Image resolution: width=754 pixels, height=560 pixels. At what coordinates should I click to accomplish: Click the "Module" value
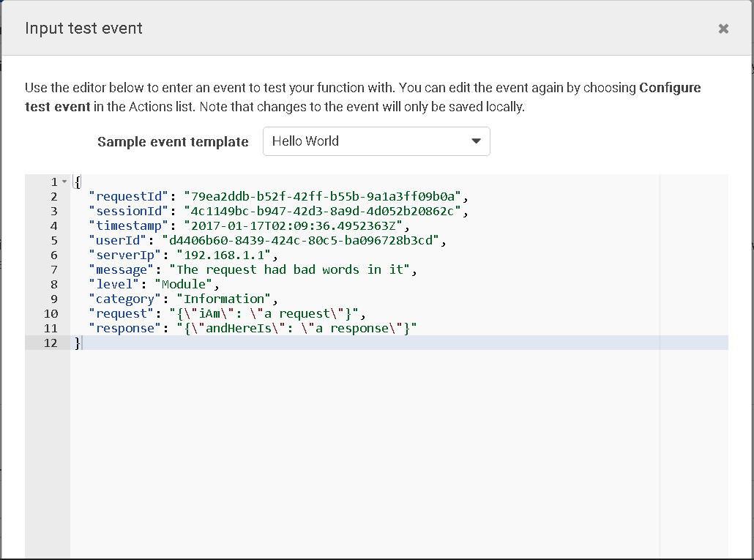184,285
